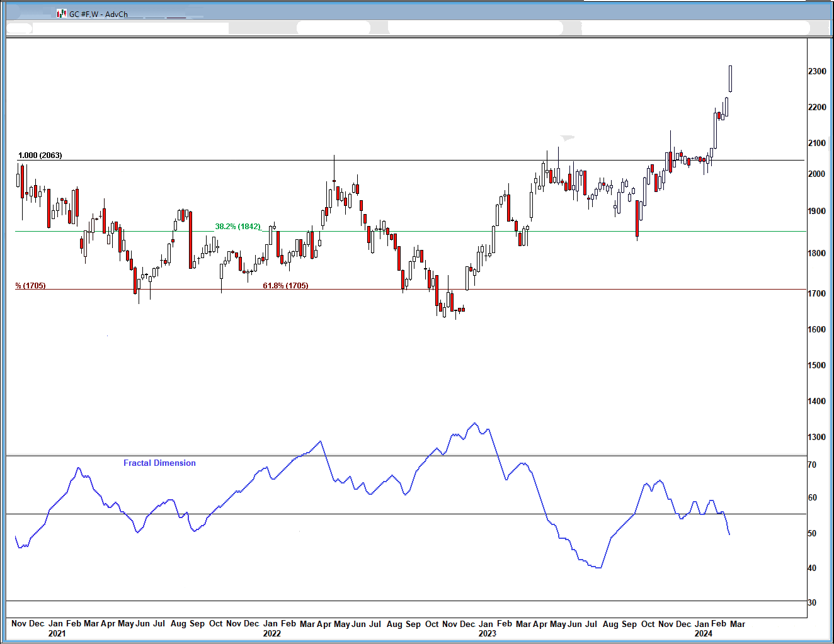
Task: Click the final "Mar" month label on time axis
Action: [x=738, y=624]
